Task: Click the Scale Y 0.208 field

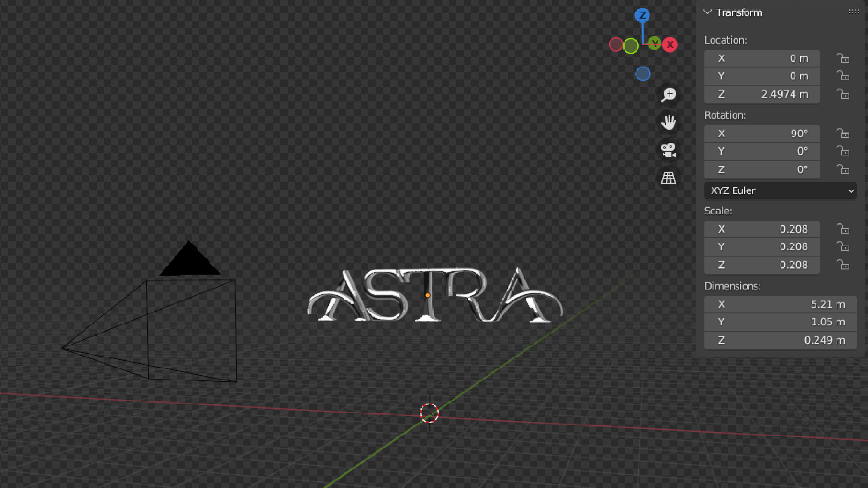Action: coord(762,246)
